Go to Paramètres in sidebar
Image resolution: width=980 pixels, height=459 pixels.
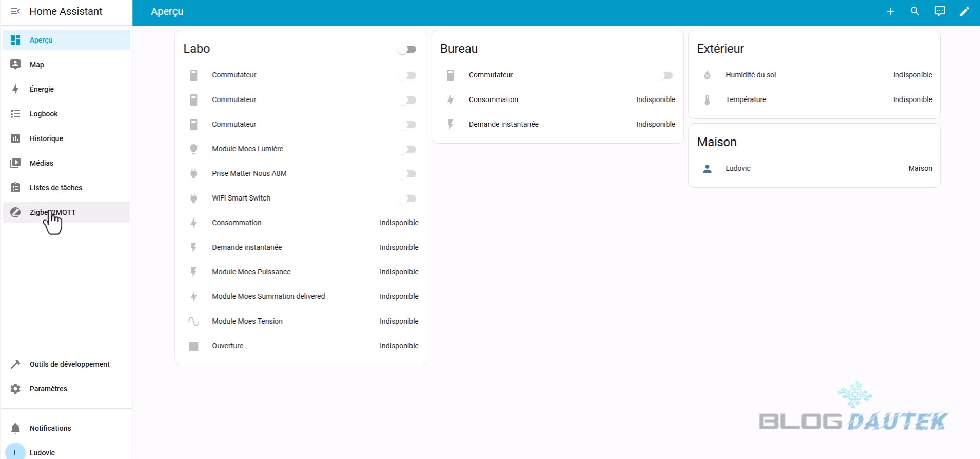pyautogui.click(x=48, y=389)
